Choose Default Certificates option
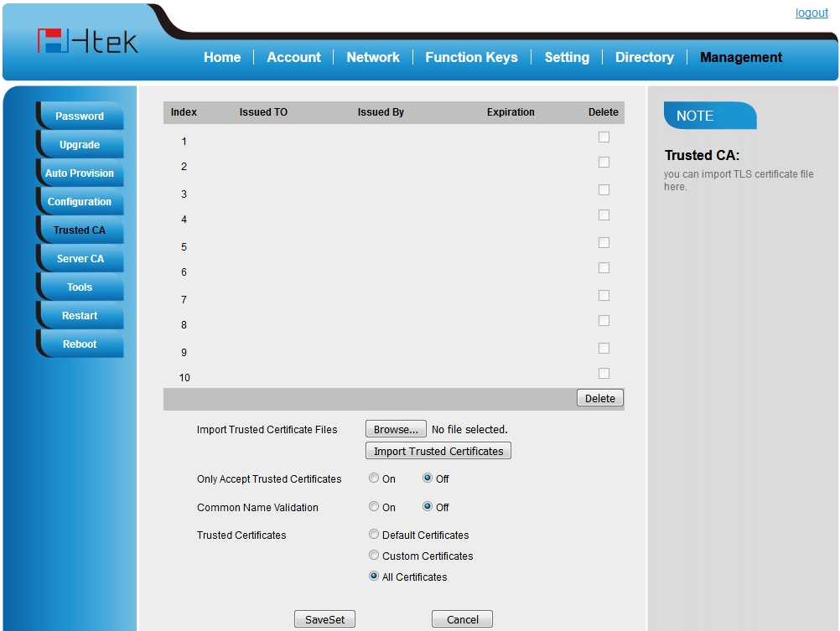This screenshot has width=840, height=631. pyautogui.click(x=374, y=535)
